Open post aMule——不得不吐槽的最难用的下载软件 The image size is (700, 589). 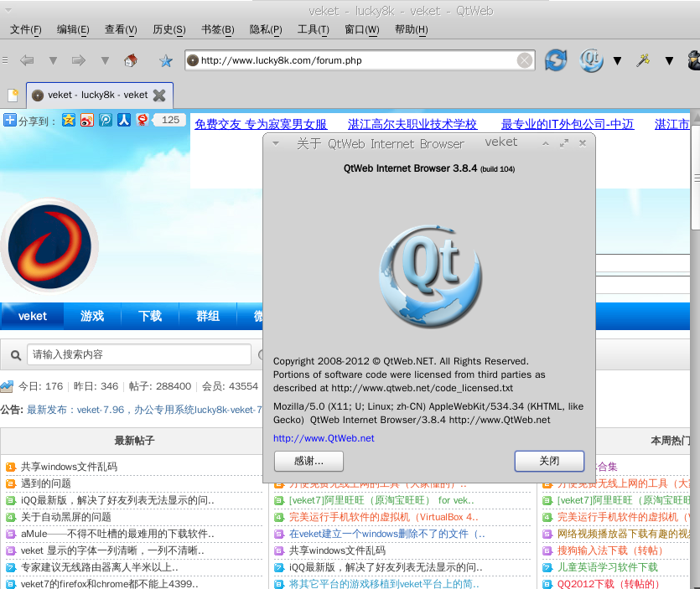tap(117, 534)
